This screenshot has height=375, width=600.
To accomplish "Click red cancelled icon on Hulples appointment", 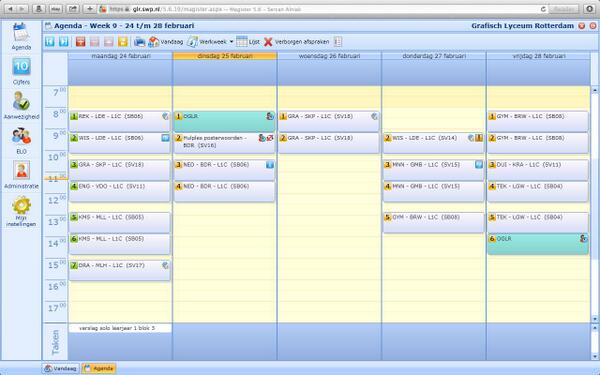I will tap(270, 138).
